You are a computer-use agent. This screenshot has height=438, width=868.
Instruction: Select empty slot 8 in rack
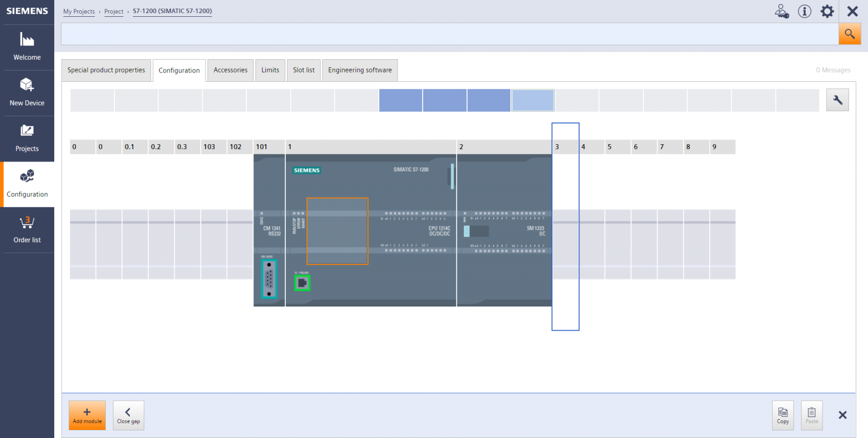[x=697, y=244]
